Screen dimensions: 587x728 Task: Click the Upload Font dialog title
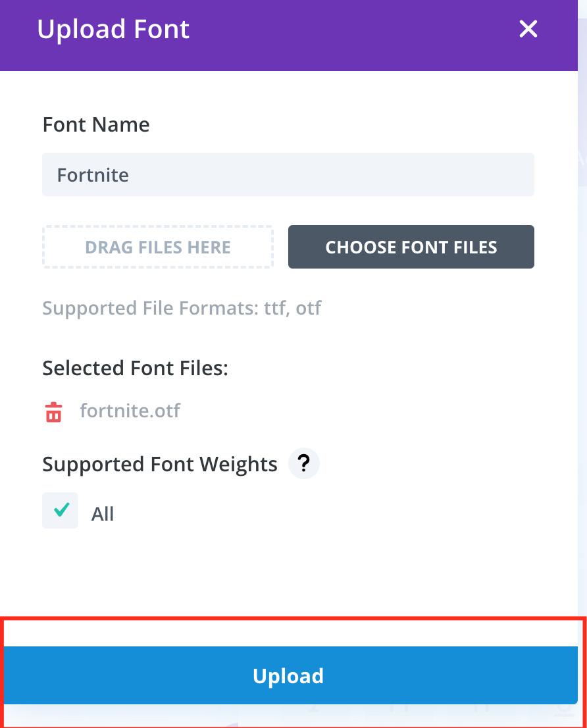pos(113,30)
